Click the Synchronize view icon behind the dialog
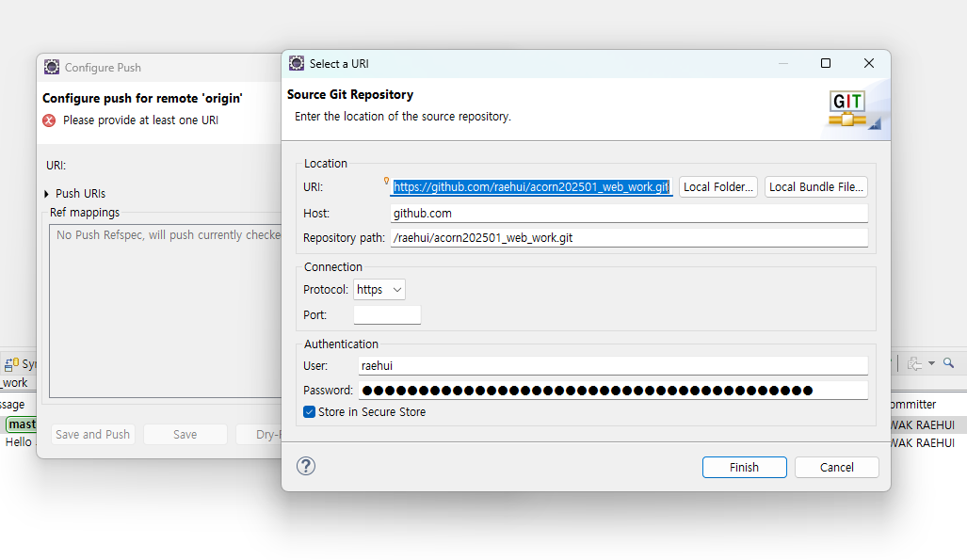This screenshot has width=967, height=560. pos(11,364)
